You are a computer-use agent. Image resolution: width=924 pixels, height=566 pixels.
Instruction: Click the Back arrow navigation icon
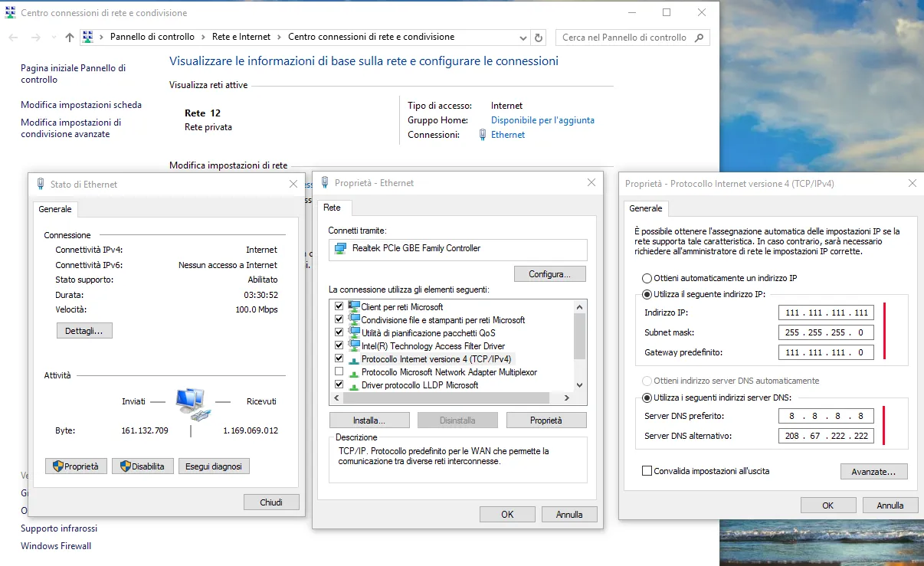[13, 38]
